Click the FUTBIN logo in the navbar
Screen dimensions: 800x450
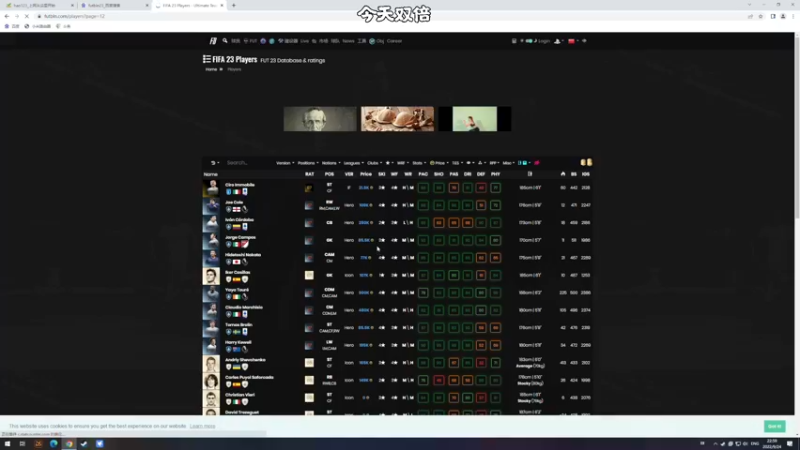tap(213, 41)
